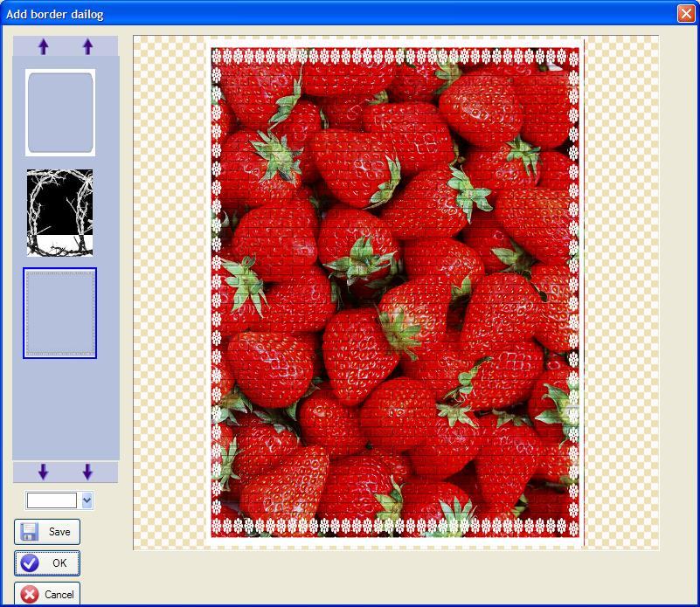The height and width of the screenshot is (607, 700).
Task: Click the left purple up arrow above border list
Action: click(x=43, y=46)
